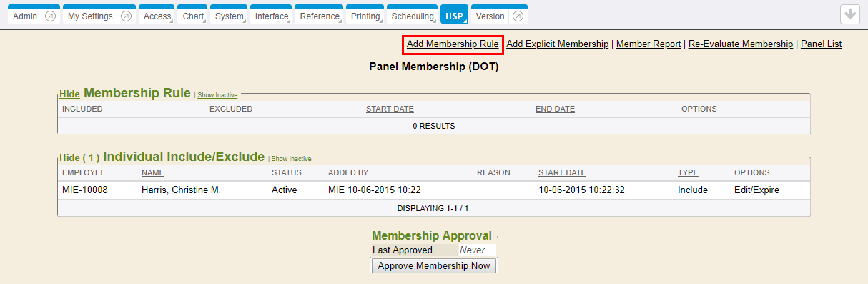Click Add Explicit Membership link
This screenshot has height=284, width=868.
point(557,44)
